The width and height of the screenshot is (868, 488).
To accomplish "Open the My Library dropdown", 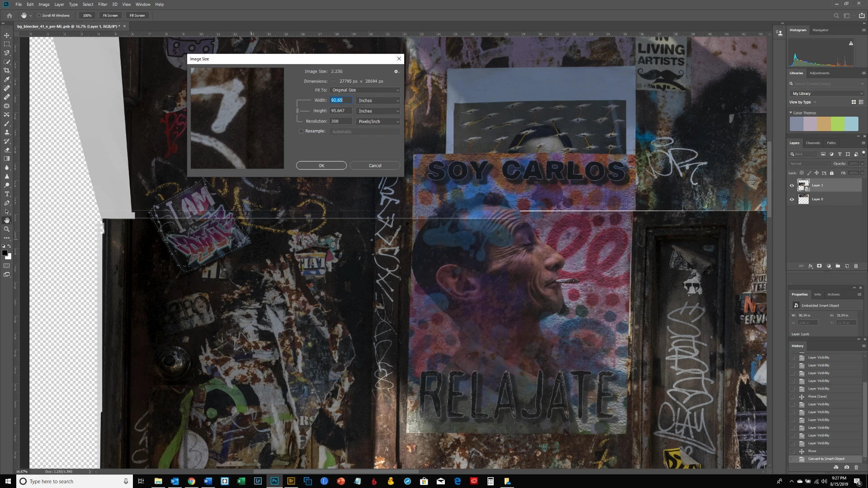I will tap(827, 94).
